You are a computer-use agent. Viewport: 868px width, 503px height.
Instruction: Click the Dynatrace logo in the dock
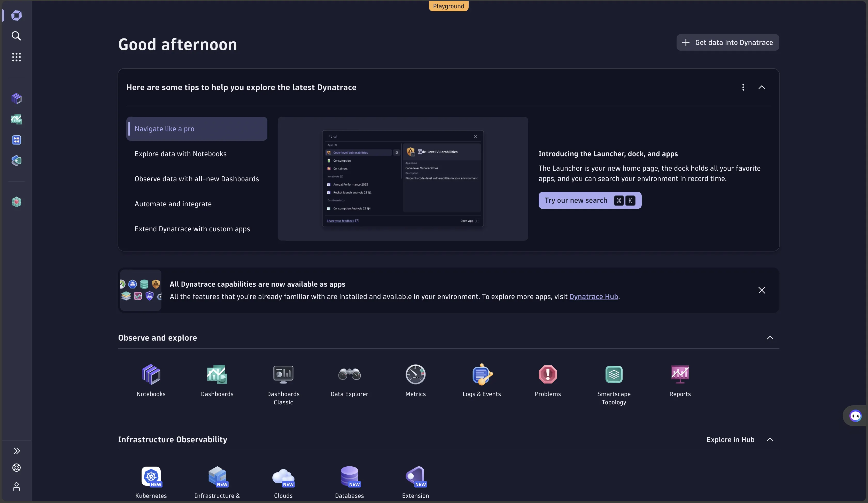16,15
